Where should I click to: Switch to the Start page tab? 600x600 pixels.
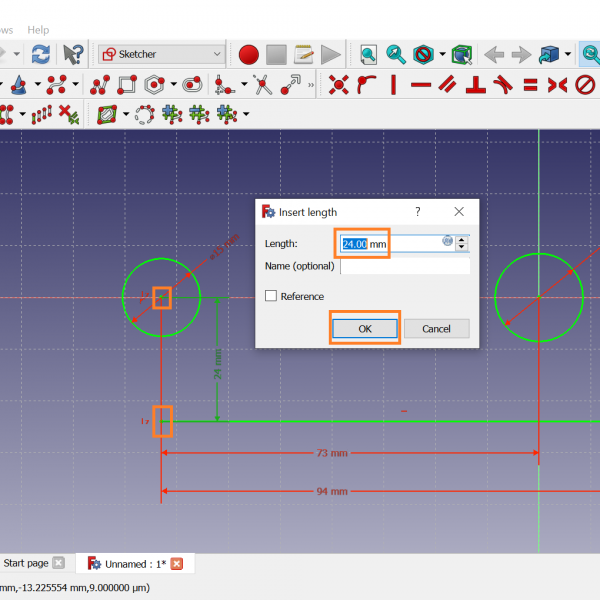[x=26, y=563]
